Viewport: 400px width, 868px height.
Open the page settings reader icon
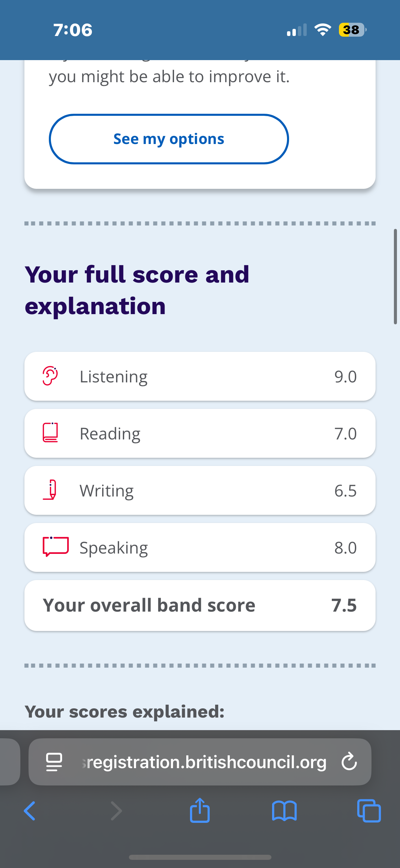point(54,762)
